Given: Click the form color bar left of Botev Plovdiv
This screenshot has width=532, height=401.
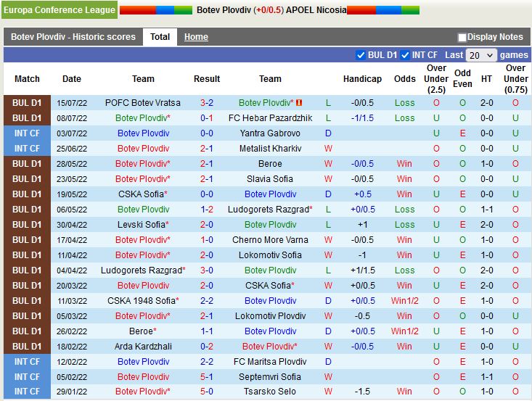Looking at the screenshot, I should (155, 10).
